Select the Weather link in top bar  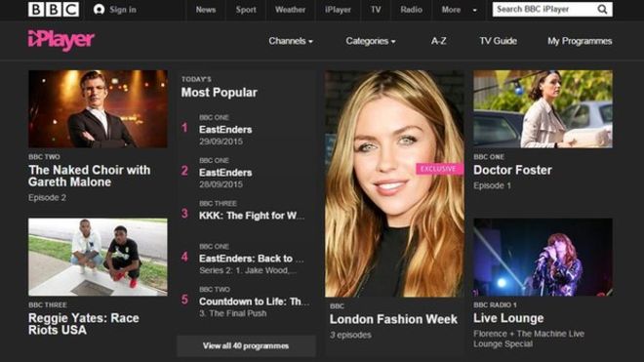(290, 10)
